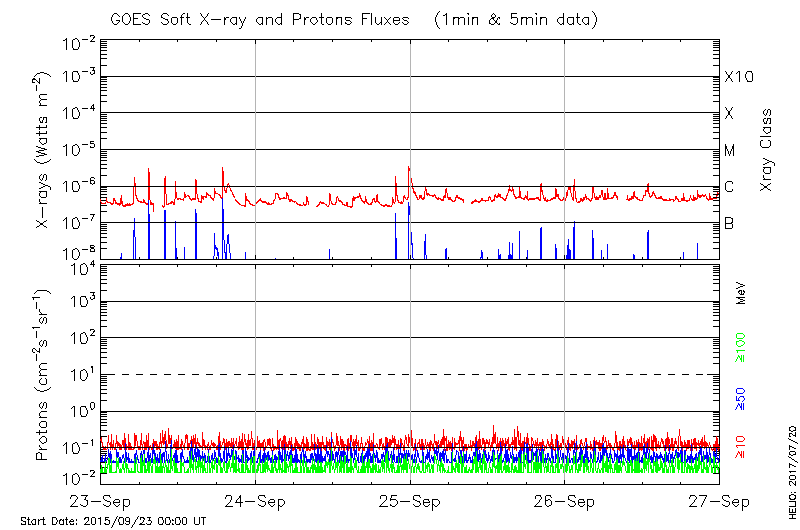
Task: Click the C flare class label
Action: (729, 187)
